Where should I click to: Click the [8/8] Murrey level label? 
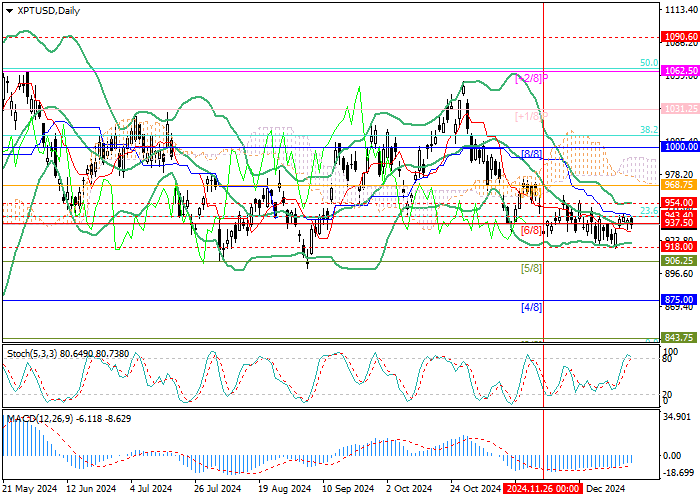pos(532,154)
